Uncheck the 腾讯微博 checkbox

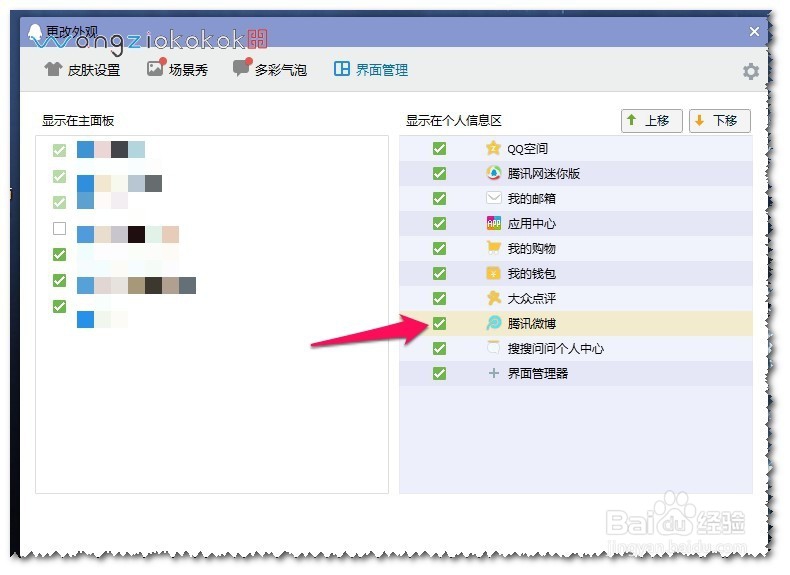pos(439,324)
